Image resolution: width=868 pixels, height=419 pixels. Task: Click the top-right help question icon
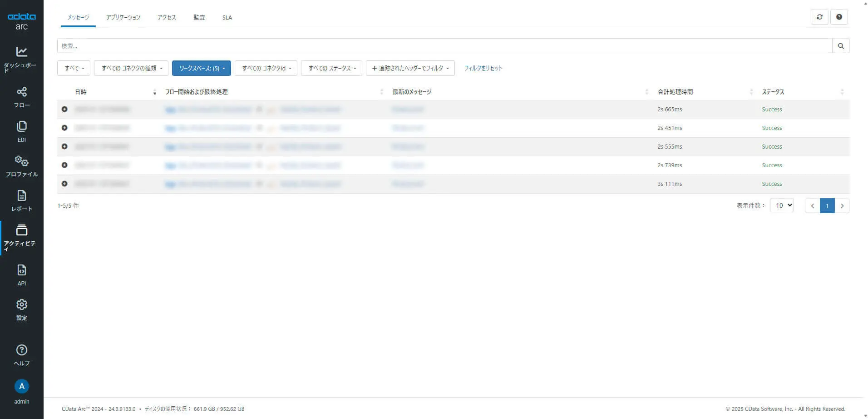839,17
